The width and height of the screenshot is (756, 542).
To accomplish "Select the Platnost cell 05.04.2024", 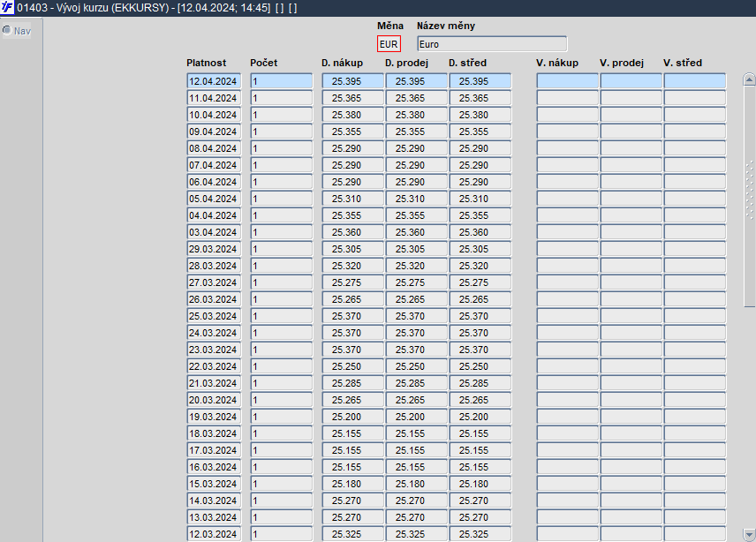I will [214, 199].
